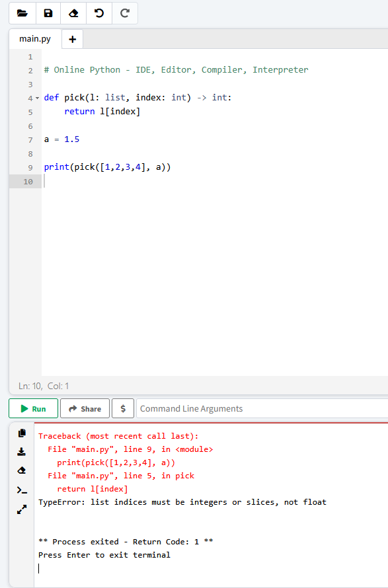Click inside the terminal output area
This screenshot has width=388, height=588.
(x=211, y=504)
